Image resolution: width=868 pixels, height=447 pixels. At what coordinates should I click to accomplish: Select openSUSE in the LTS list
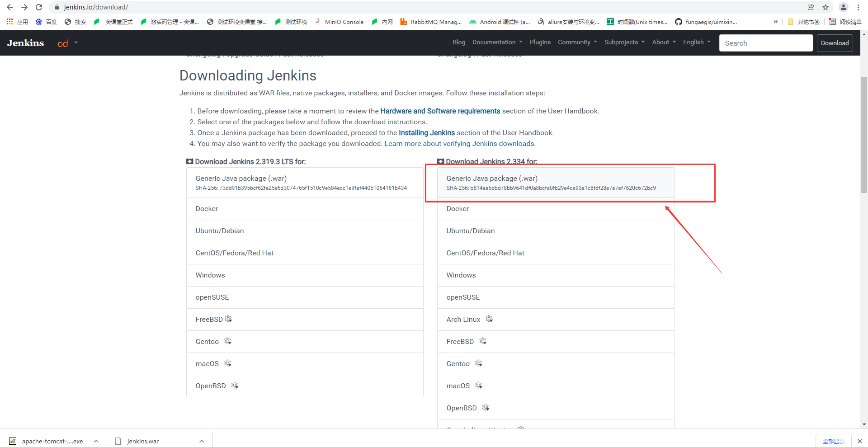305,297
